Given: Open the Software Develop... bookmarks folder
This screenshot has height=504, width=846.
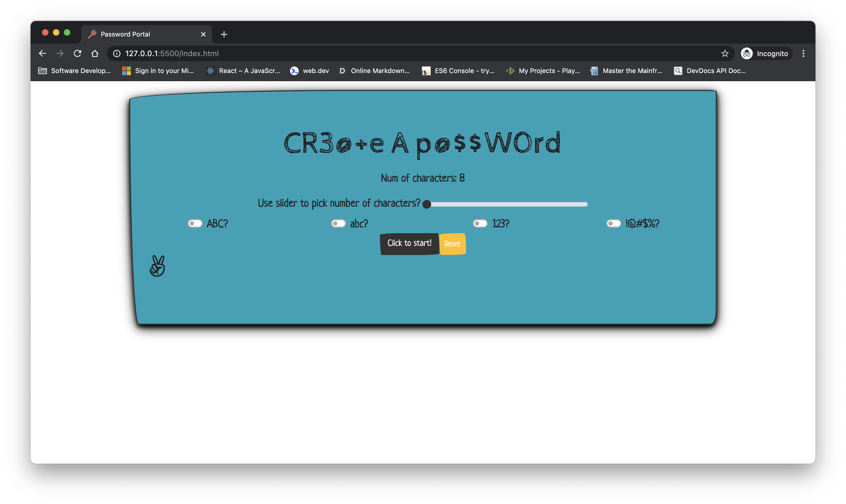Looking at the screenshot, I should (x=74, y=71).
